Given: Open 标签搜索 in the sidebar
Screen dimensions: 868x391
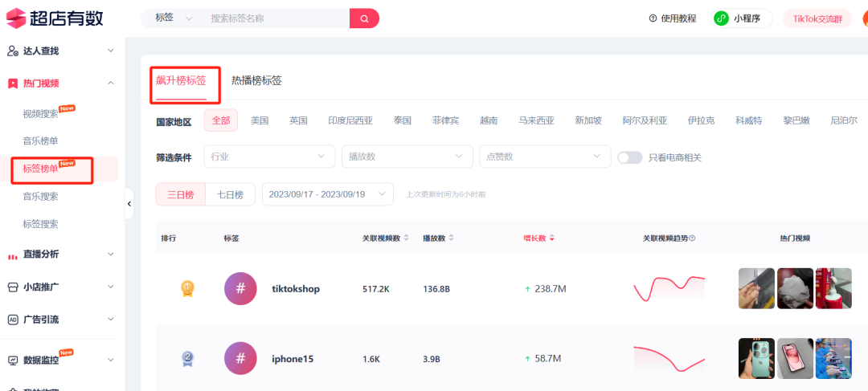Looking at the screenshot, I should tap(40, 224).
